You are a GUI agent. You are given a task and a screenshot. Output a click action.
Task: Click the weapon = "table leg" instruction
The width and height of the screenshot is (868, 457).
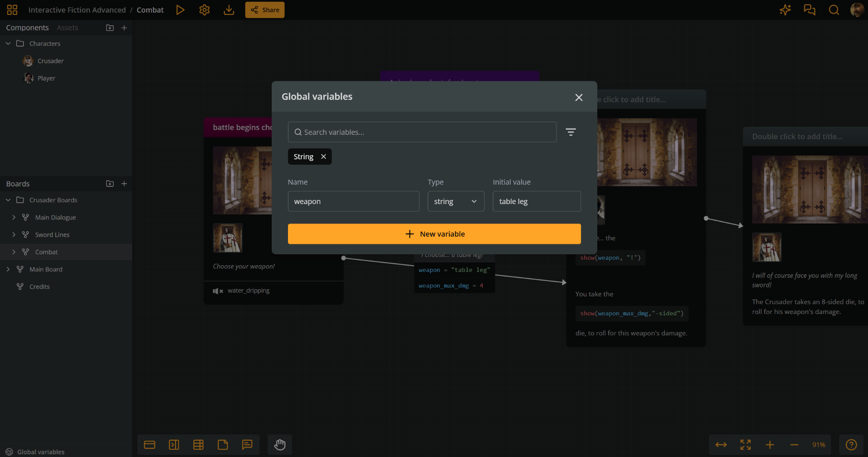(454, 270)
